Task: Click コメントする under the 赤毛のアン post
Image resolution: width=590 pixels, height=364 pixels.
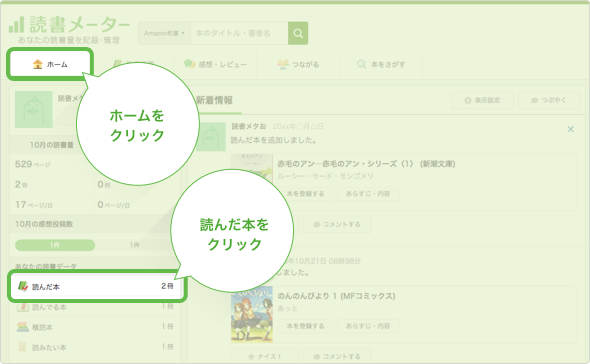Action: pos(337,224)
